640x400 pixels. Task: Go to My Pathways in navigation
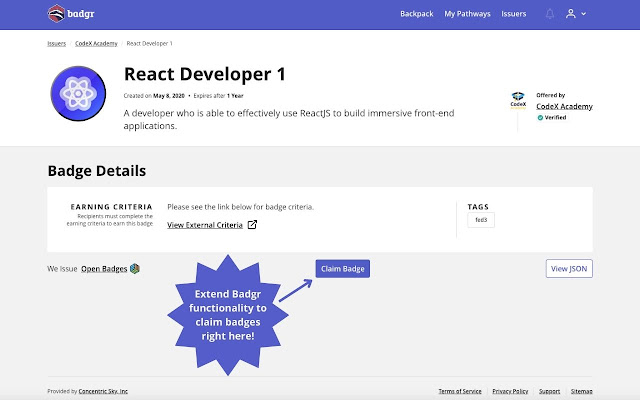467,14
